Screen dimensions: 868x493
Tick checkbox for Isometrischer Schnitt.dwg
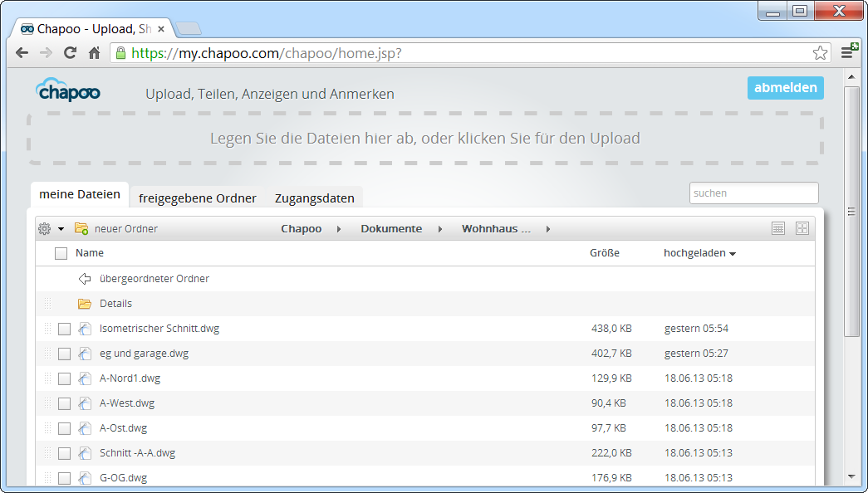point(64,329)
